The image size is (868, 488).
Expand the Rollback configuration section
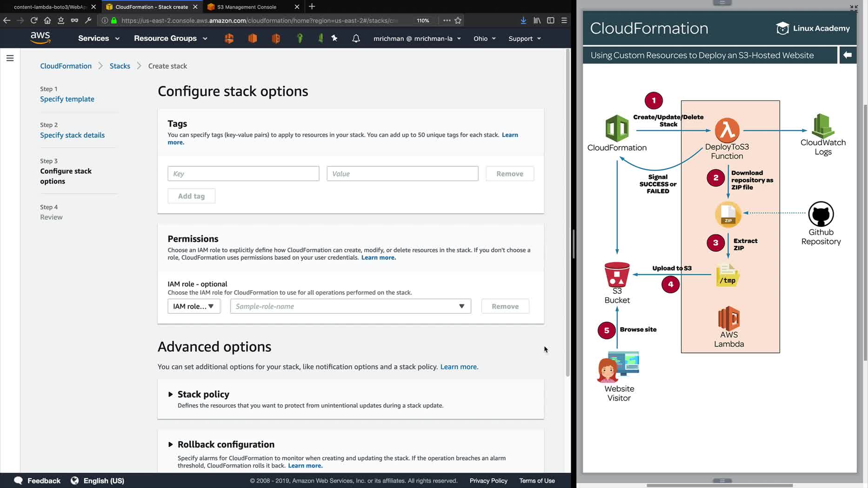coord(171,445)
